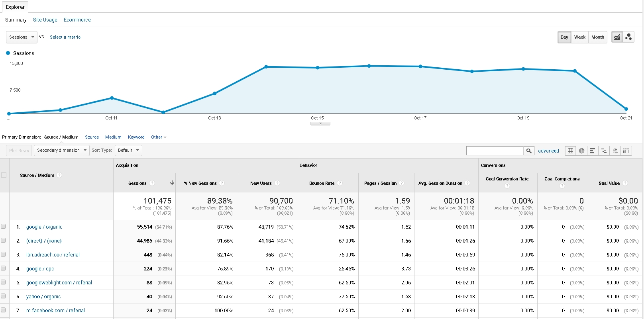Check the (direct) / (none) row checkbox
Image resolution: width=644 pixels, height=319 pixels.
coord(4,241)
